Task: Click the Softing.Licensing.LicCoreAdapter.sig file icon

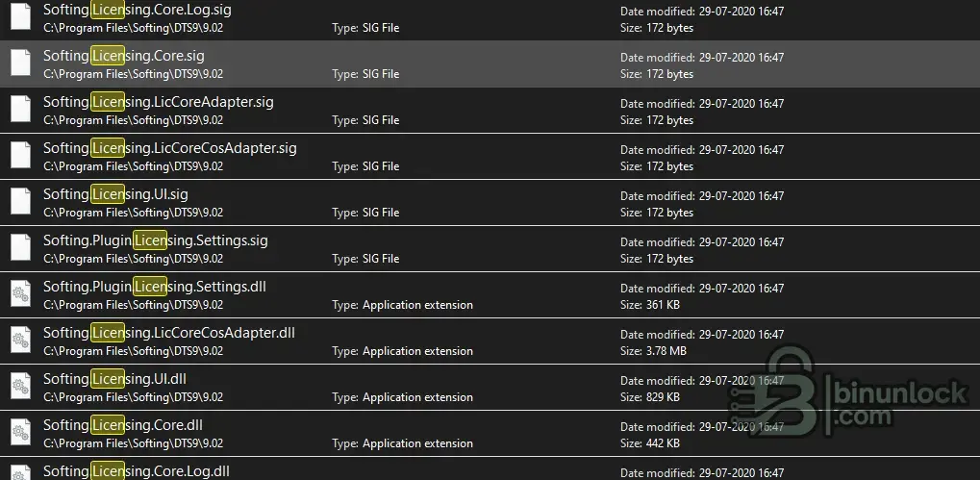Action: tap(20, 110)
